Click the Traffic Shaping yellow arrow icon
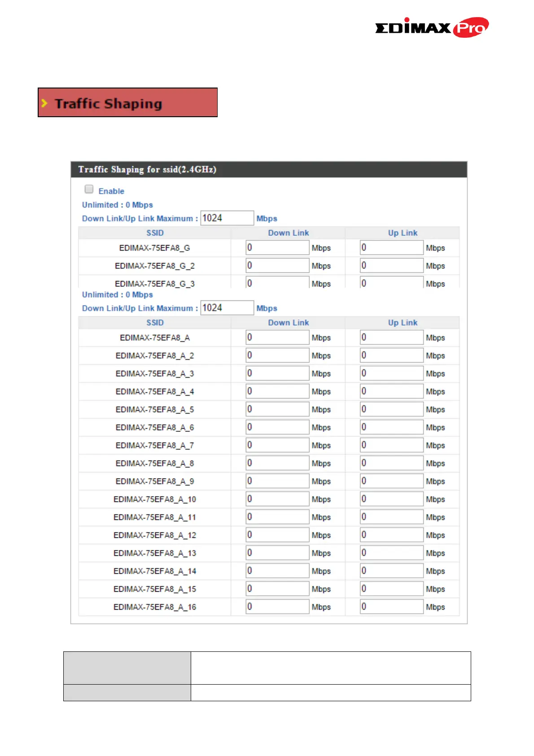Viewport: 534px width, 756px height. (x=44, y=103)
